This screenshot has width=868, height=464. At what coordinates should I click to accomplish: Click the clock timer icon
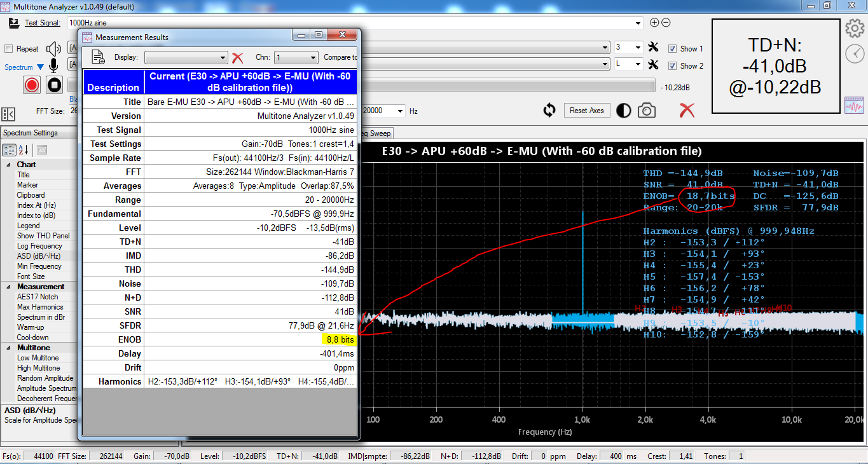click(855, 54)
